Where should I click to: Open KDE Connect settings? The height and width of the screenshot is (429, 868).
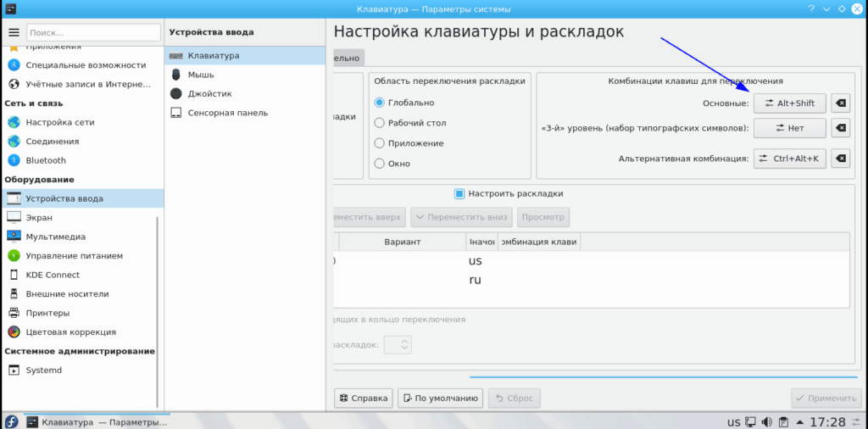[x=53, y=275]
